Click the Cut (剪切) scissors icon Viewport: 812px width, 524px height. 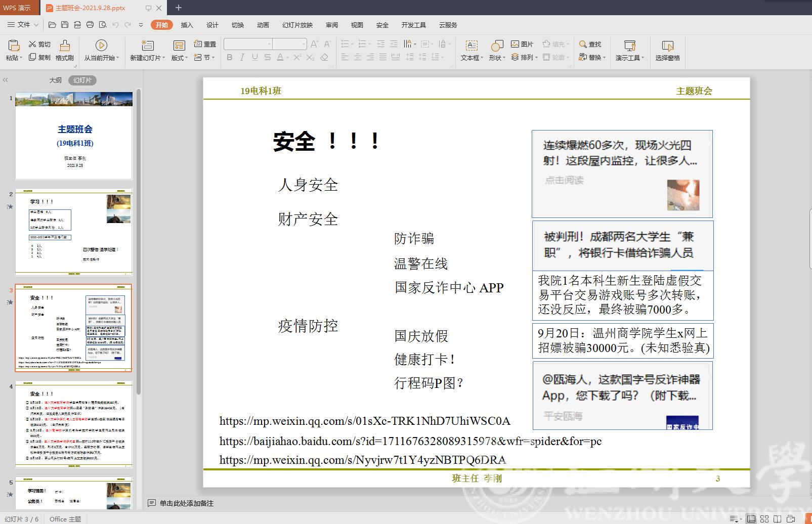tap(32, 45)
